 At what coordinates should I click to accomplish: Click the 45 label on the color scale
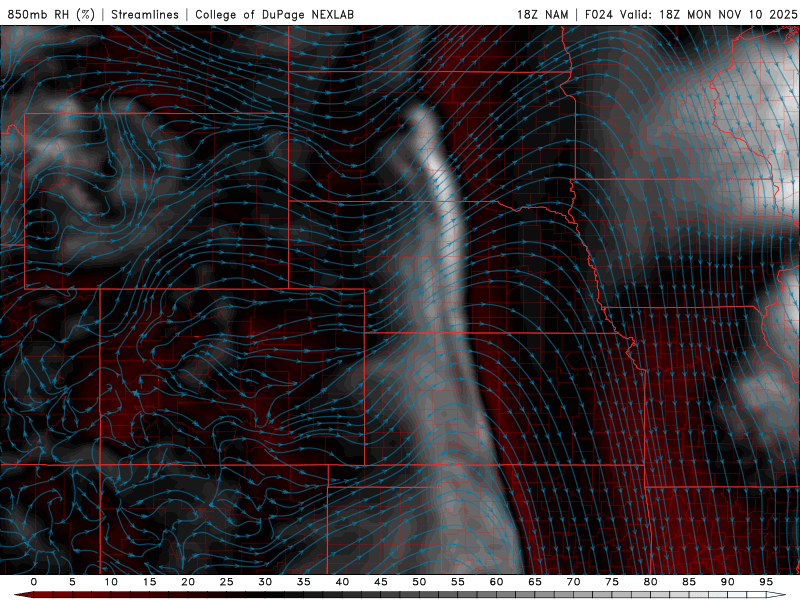point(381,582)
